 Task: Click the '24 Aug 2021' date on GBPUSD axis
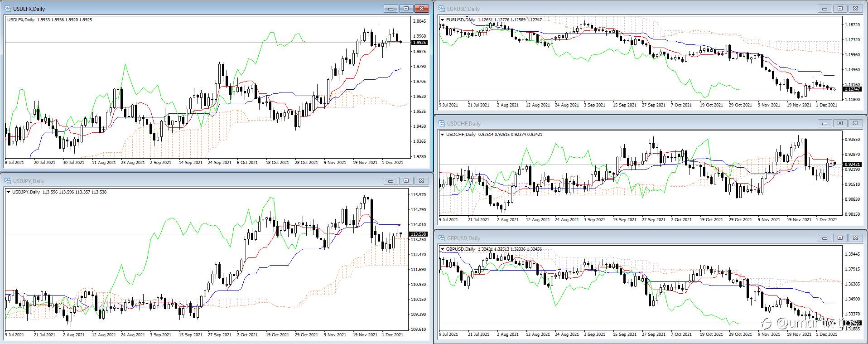click(x=567, y=334)
